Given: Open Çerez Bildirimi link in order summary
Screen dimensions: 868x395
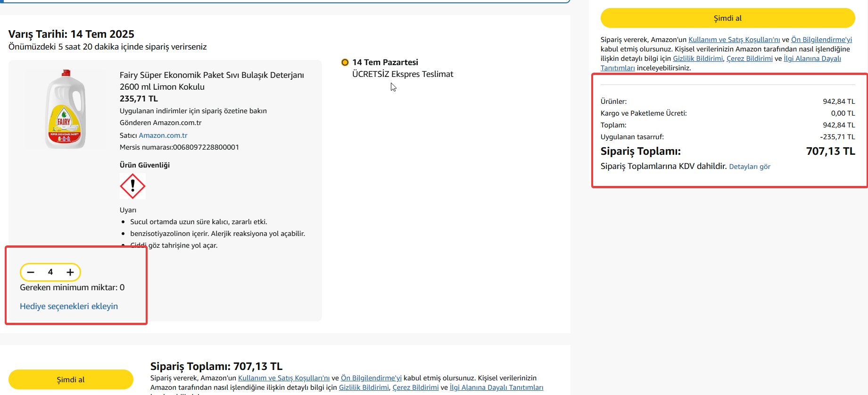Looking at the screenshot, I should (750, 59).
